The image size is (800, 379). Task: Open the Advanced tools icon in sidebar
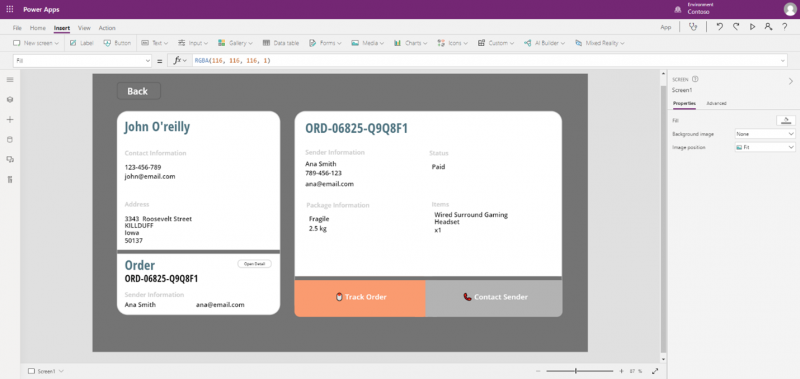pyautogui.click(x=10, y=180)
